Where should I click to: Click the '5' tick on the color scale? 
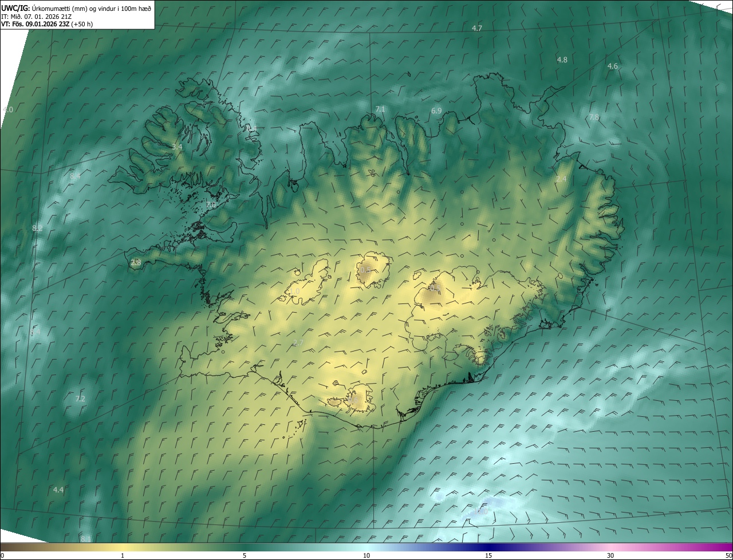[245, 555]
